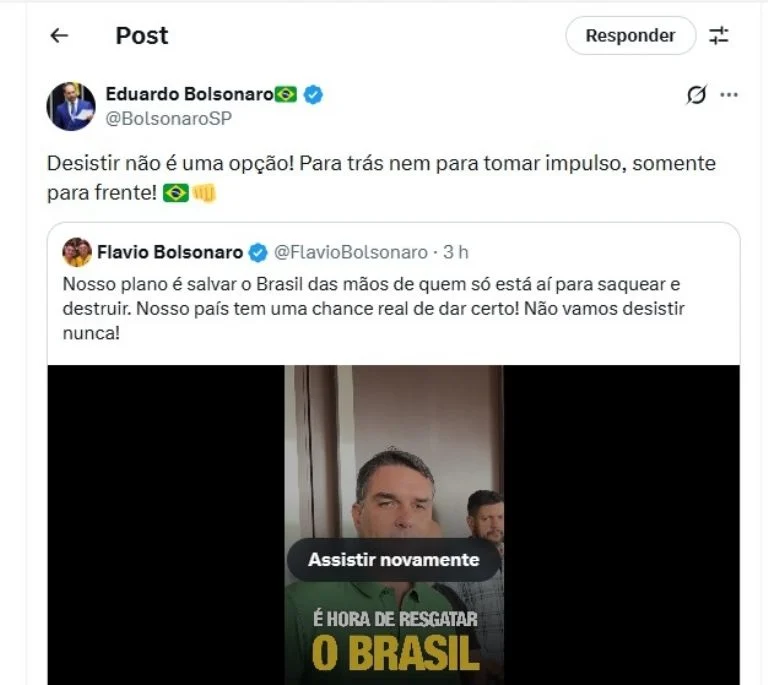Viewport: 768px width, 685px height.
Task: Open the reply filter settings icon
Action: click(x=719, y=35)
